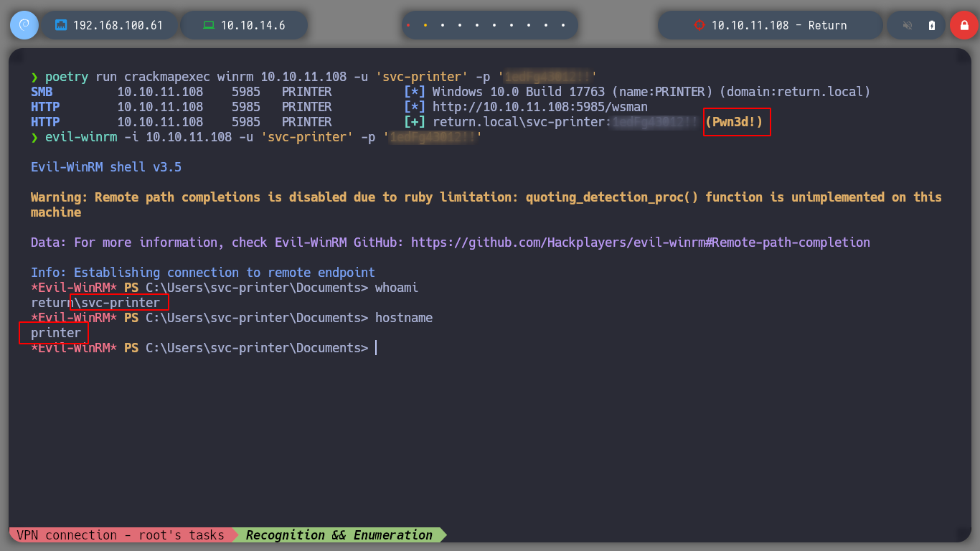Open the evil-winrm GitHub Remote-path-completion link
The width and height of the screenshot is (980, 551).
pyautogui.click(x=641, y=242)
